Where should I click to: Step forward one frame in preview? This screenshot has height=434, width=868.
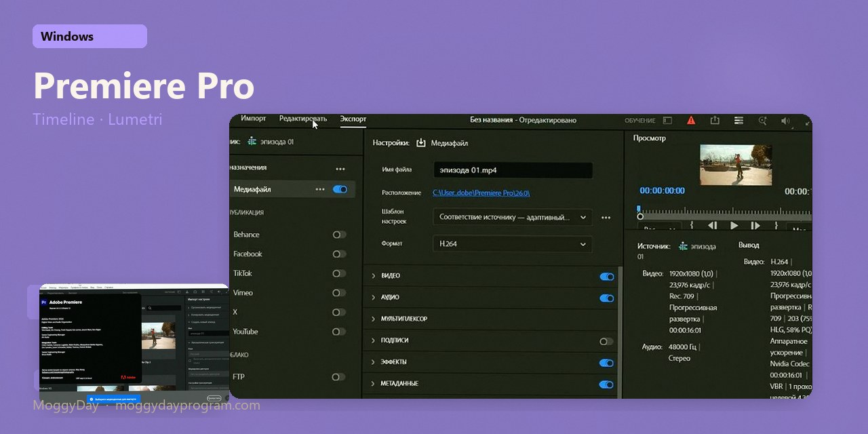click(755, 225)
